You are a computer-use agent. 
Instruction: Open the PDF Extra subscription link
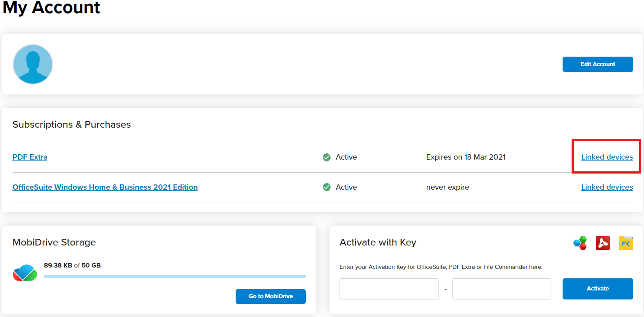[x=30, y=157]
